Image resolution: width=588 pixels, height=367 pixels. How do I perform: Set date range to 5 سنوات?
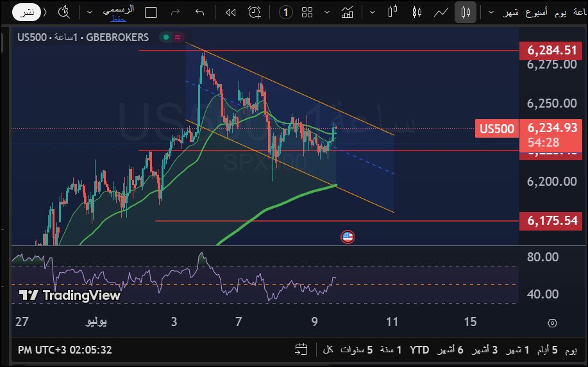pyautogui.click(x=357, y=350)
